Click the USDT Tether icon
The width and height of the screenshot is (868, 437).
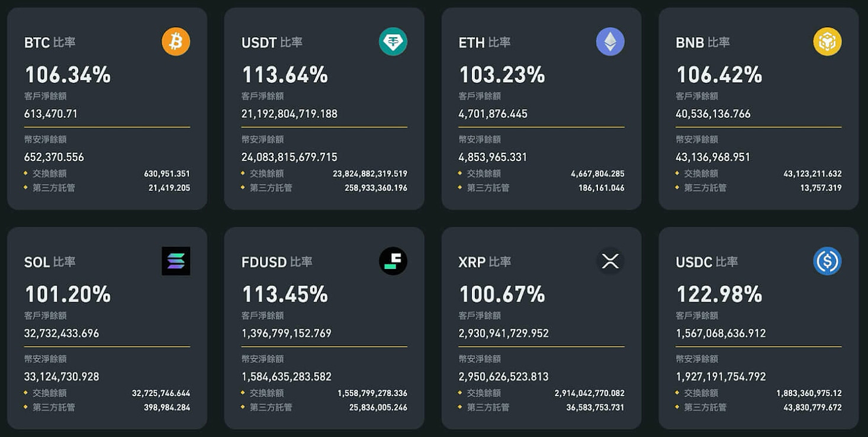pos(393,41)
